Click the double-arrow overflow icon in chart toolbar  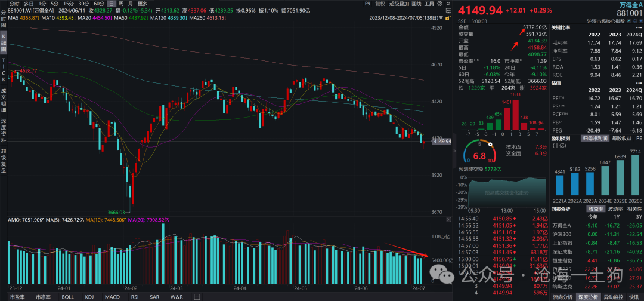coord(448,4)
